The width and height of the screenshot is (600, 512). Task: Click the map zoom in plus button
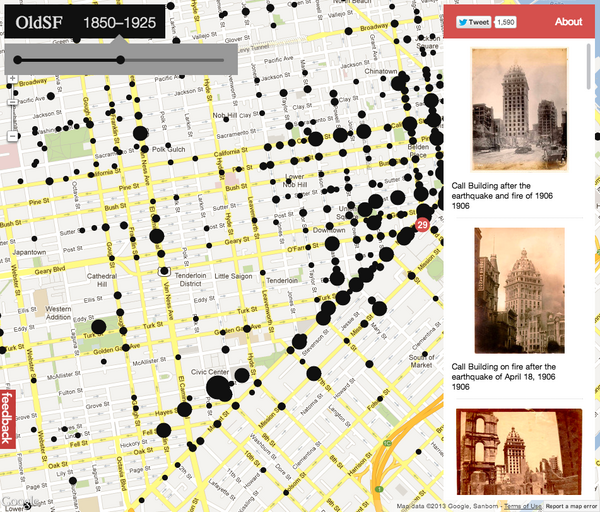tap(13, 78)
